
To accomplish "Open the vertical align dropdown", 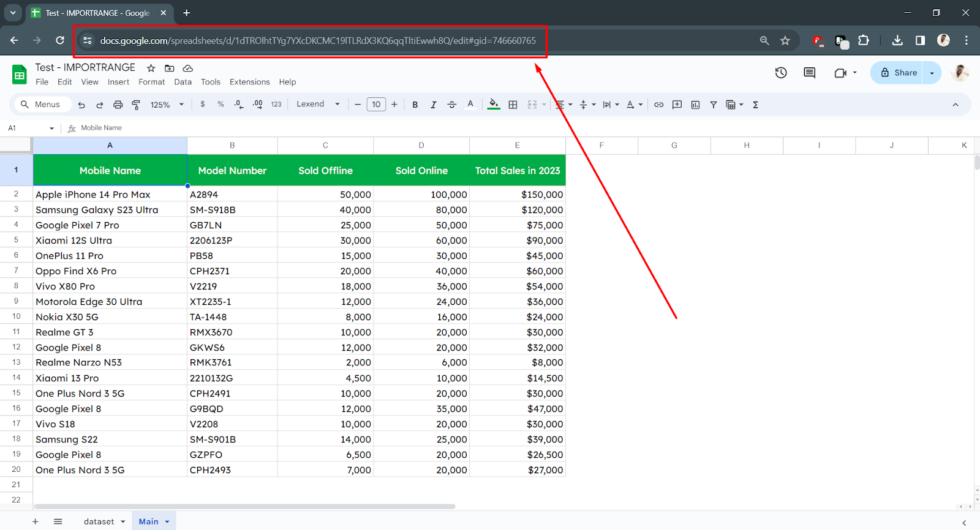I will point(587,105).
